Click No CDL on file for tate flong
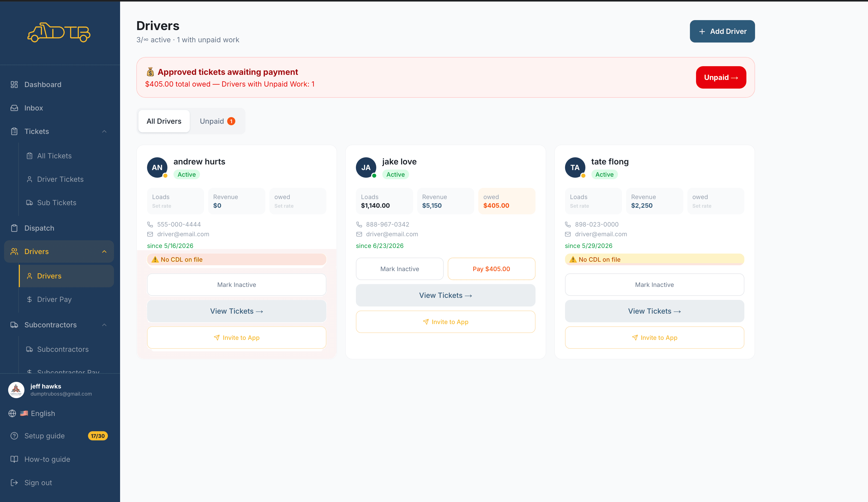The width and height of the screenshot is (868, 502). pos(655,260)
